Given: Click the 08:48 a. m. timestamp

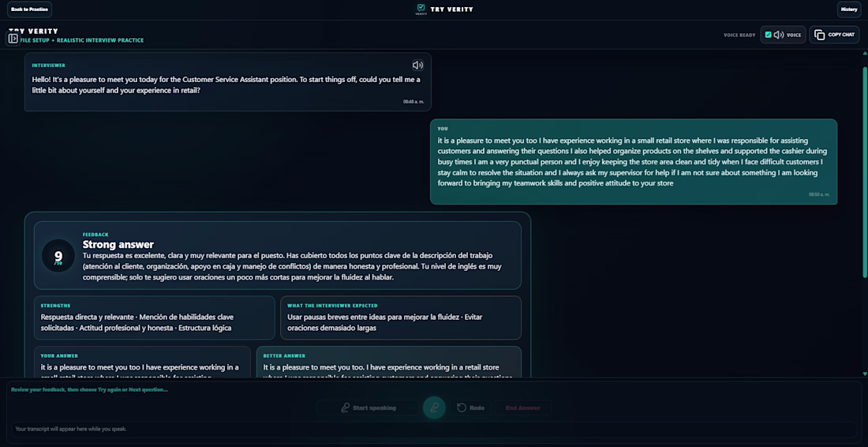Looking at the screenshot, I should coord(413,102).
